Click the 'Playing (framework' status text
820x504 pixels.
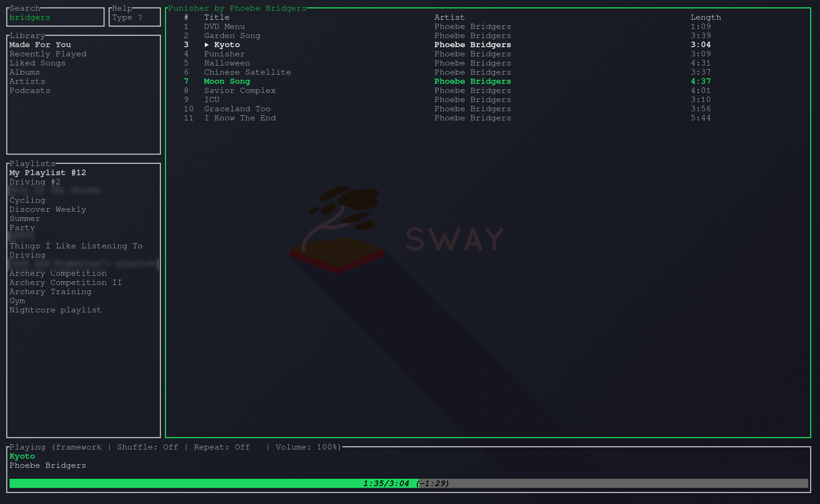click(x=56, y=447)
